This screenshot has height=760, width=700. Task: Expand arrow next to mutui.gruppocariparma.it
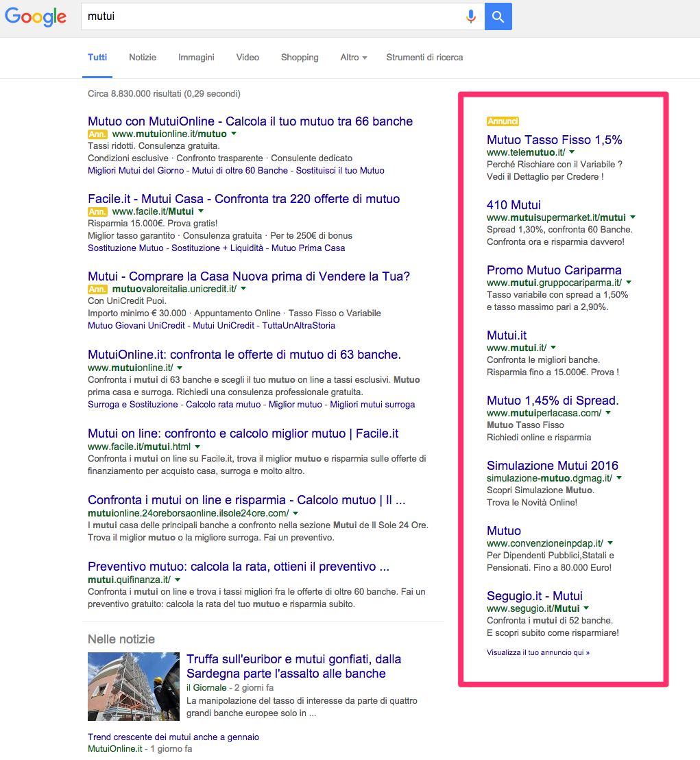click(629, 282)
